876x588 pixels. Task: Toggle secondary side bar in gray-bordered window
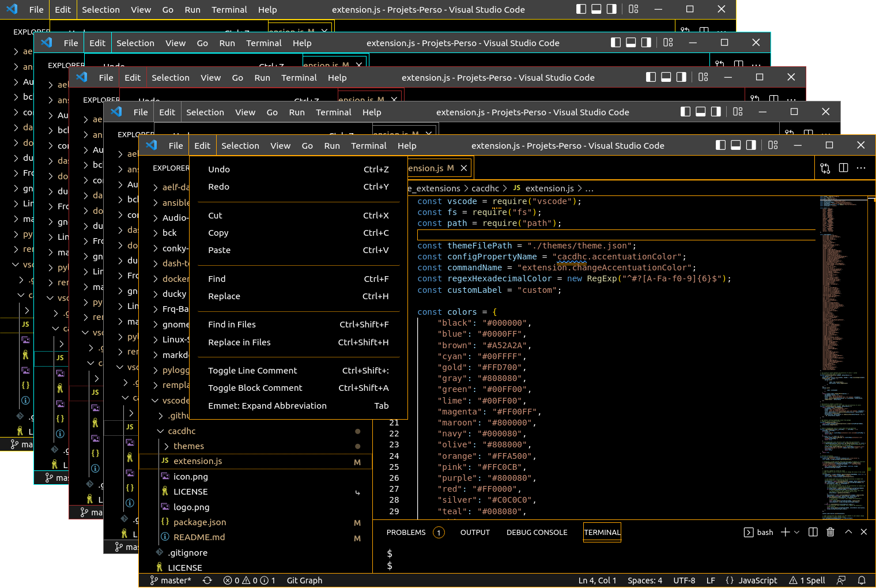pyautogui.click(x=716, y=112)
